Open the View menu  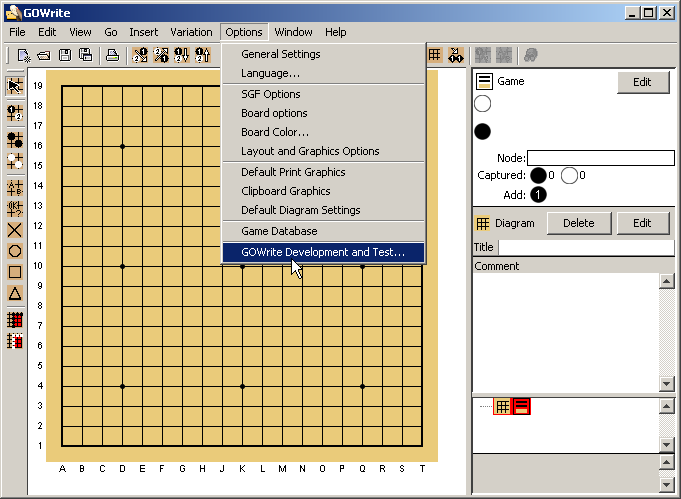click(80, 32)
